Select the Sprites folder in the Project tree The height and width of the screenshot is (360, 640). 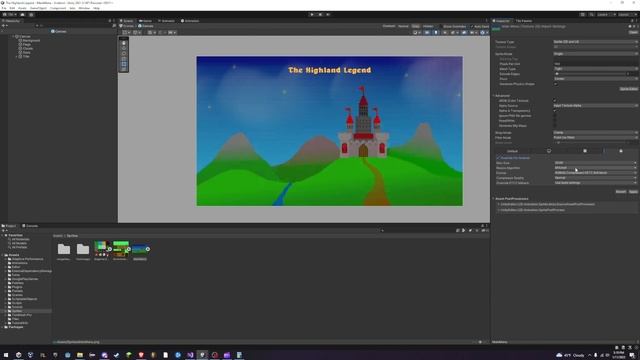tap(17, 311)
